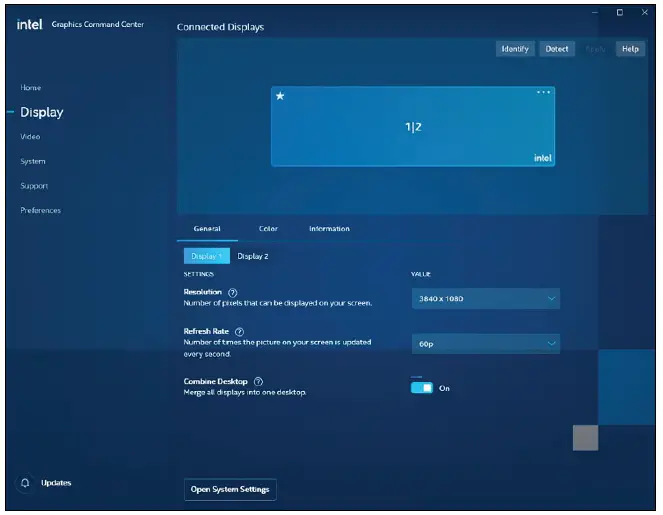Select the Display 1 sub-tab
Image resolution: width=663 pixels, height=515 pixels.
[207, 256]
